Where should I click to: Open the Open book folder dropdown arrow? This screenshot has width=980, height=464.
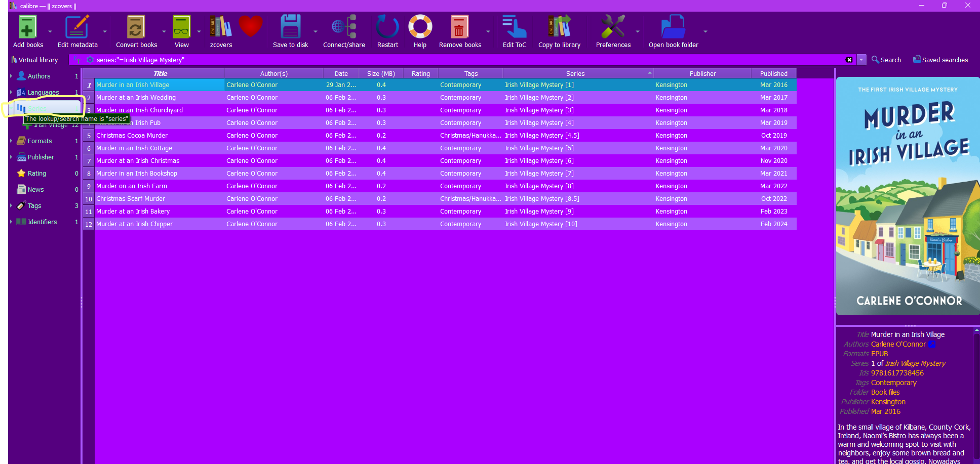[x=705, y=31]
